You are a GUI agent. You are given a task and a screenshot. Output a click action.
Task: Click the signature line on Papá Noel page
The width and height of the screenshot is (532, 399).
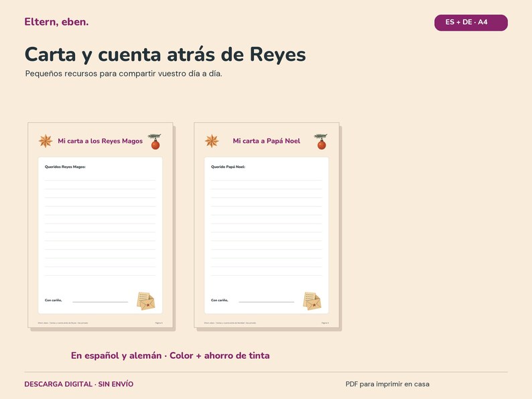click(267, 301)
